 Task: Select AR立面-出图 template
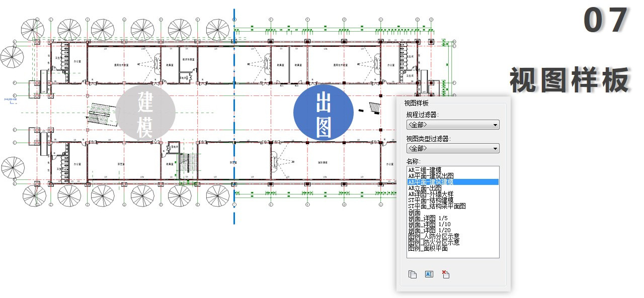click(x=425, y=188)
